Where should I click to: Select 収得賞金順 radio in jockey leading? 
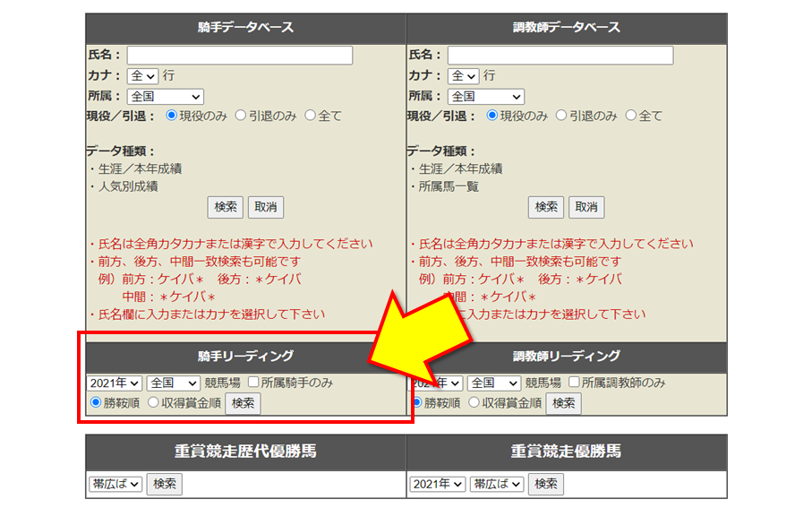pos(153,403)
